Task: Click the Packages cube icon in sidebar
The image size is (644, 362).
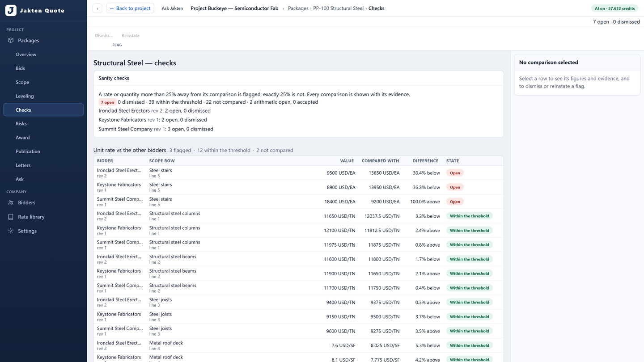Action: pos(11,40)
